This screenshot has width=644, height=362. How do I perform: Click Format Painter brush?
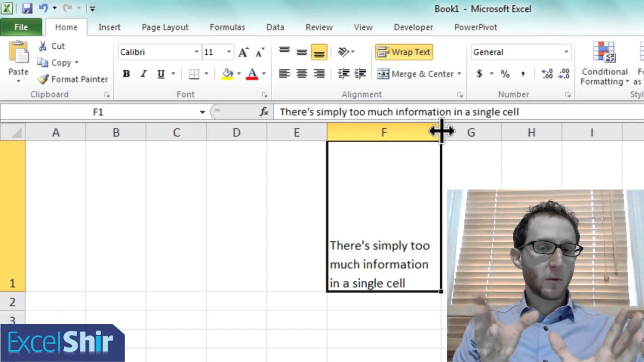point(73,79)
